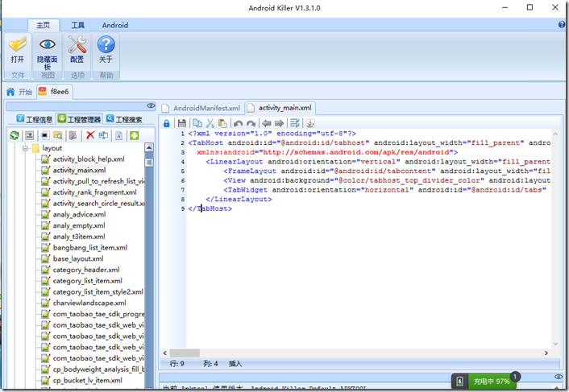Click the 插入 insert mode status indicator
The height and width of the screenshot is (392, 569).
(x=235, y=364)
